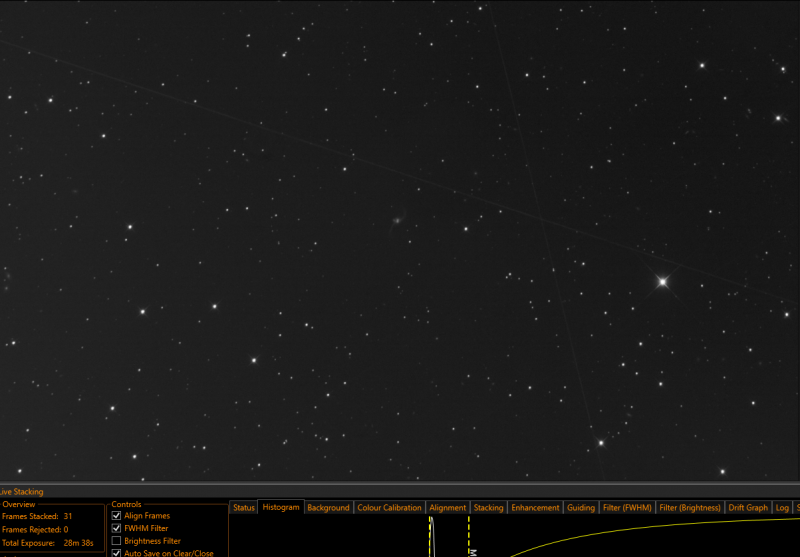
Task: Click the brightest star with diffraction spikes
Action: point(662,282)
